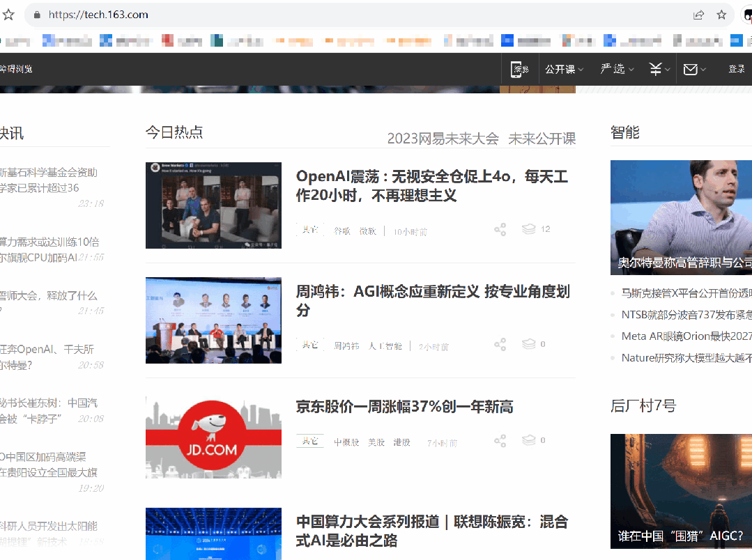Open 在贵阳设立全国最大旗 flash news item
This screenshot has height=560, width=752.
click(x=49, y=465)
